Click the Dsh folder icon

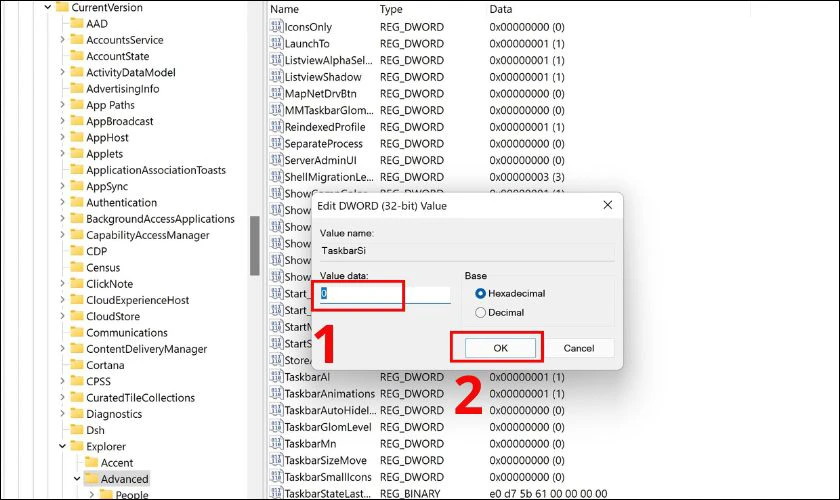click(x=77, y=430)
